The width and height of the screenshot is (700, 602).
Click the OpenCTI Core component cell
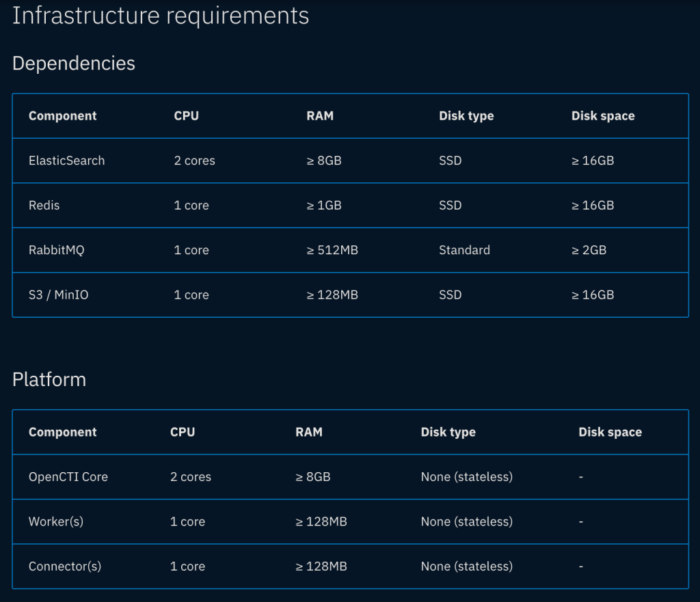pyautogui.click(x=68, y=477)
